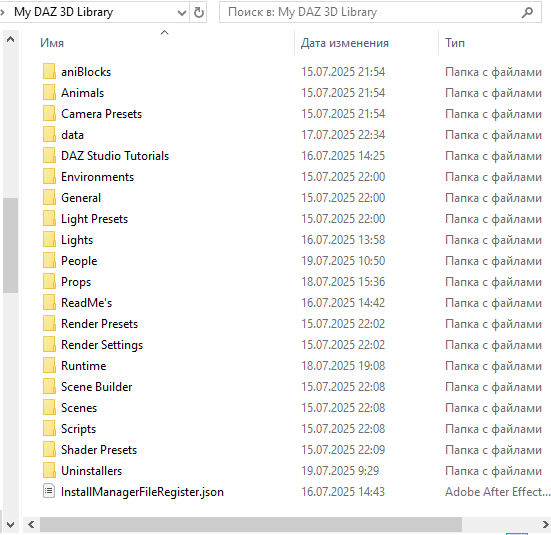Click the horizontal scrollbar thumb
Viewport: 551px width, 535px height.
pos(251,525)
